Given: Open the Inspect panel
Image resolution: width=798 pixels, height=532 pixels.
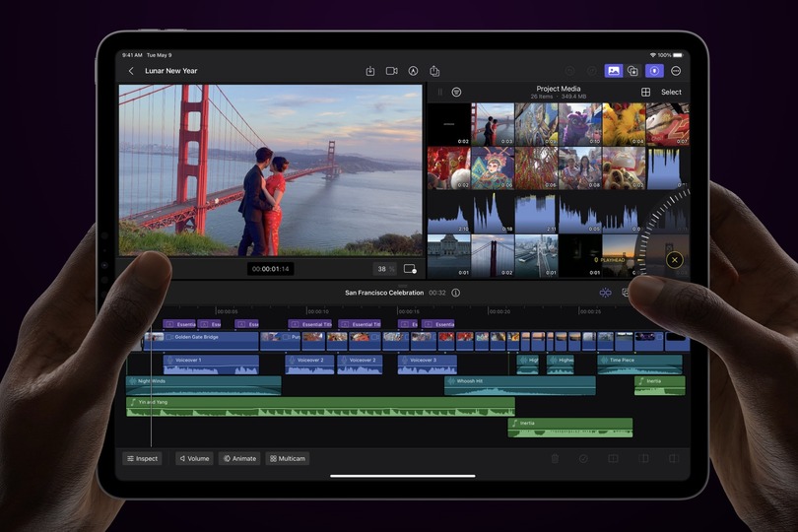Looking at the screenshot, I should [x=142, y=458].
